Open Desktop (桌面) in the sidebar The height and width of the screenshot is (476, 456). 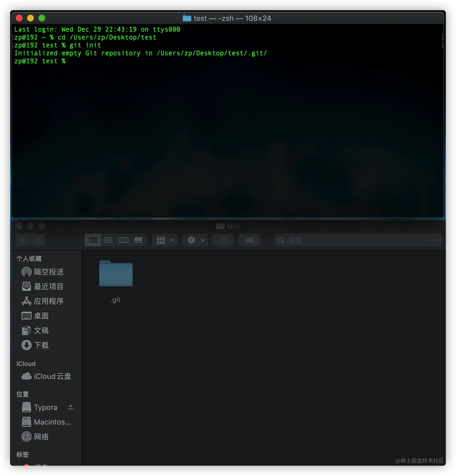coord(35,316)
